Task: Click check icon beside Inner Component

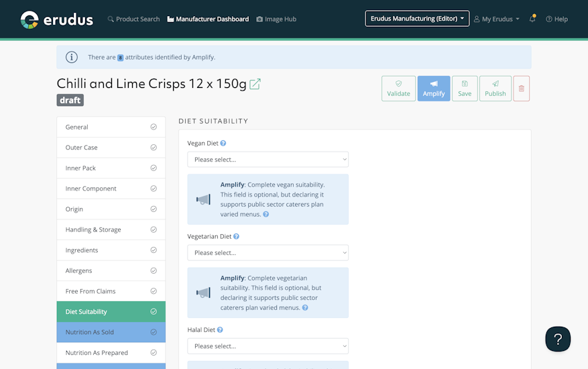Action: click(x=154, y=189)
